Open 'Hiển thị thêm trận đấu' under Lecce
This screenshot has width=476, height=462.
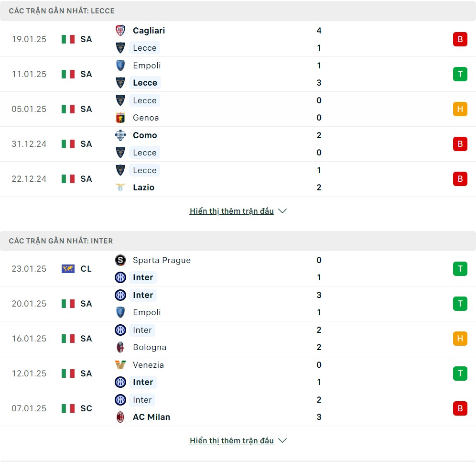pos(232,211)
